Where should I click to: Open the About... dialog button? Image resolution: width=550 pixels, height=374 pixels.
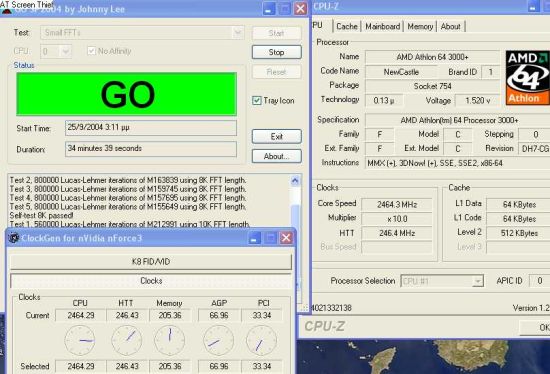276,156
